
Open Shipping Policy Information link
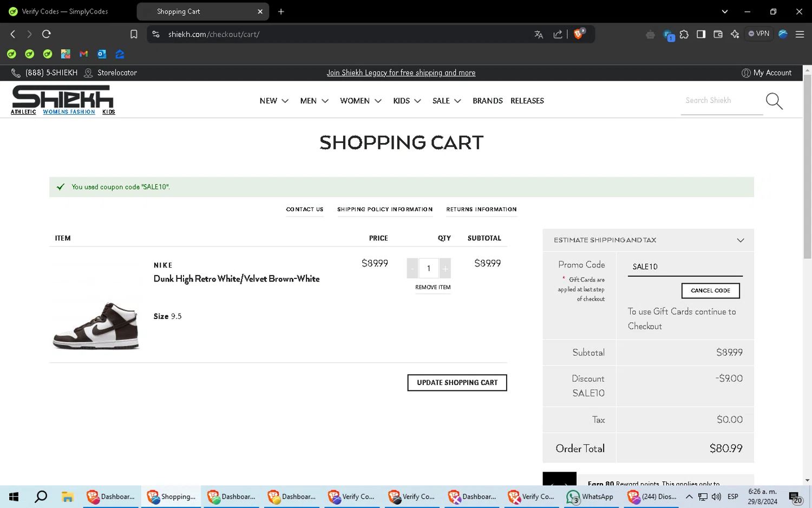coord(385,209)
